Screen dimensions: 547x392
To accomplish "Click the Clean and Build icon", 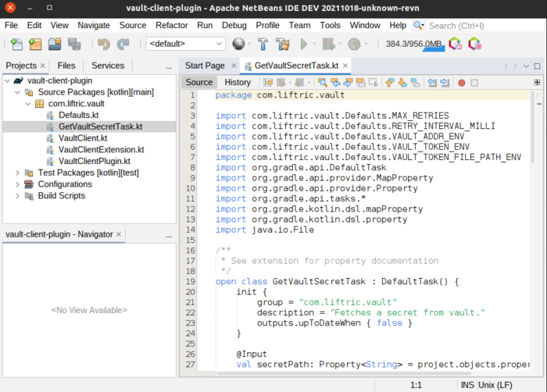I will [x=281, y=45].
